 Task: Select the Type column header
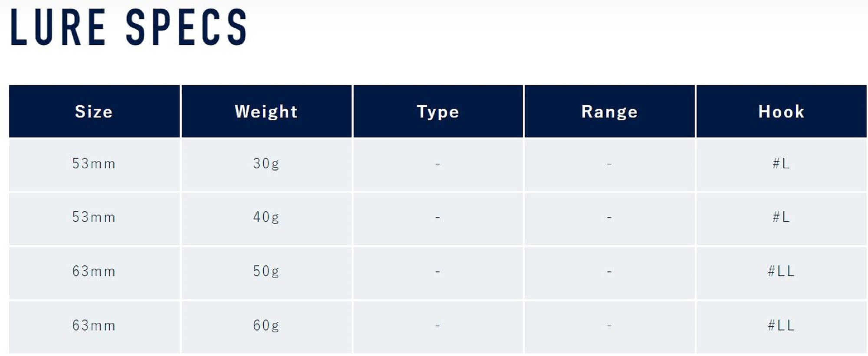(x=438, y=112)
